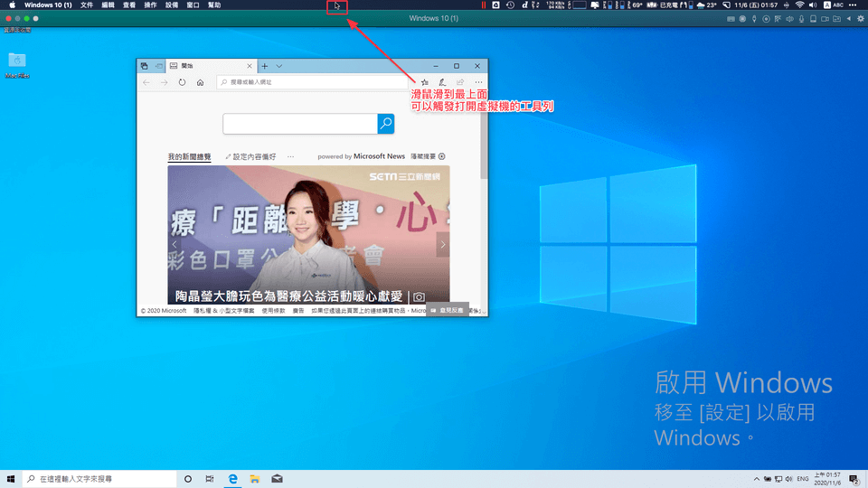Click the Windows tray volume icon
Screen dimensions: 868x488
[788, 479]
